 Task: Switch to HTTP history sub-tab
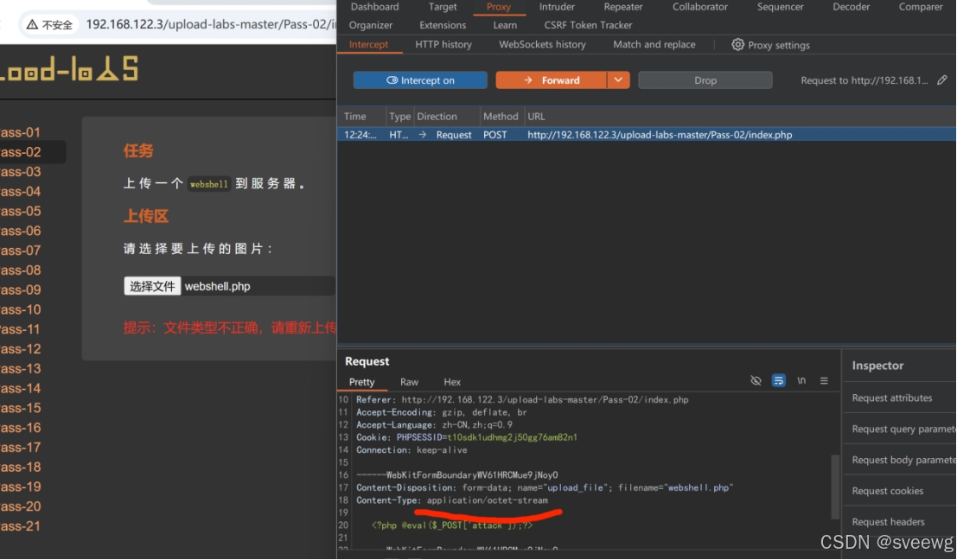(443, 45)
